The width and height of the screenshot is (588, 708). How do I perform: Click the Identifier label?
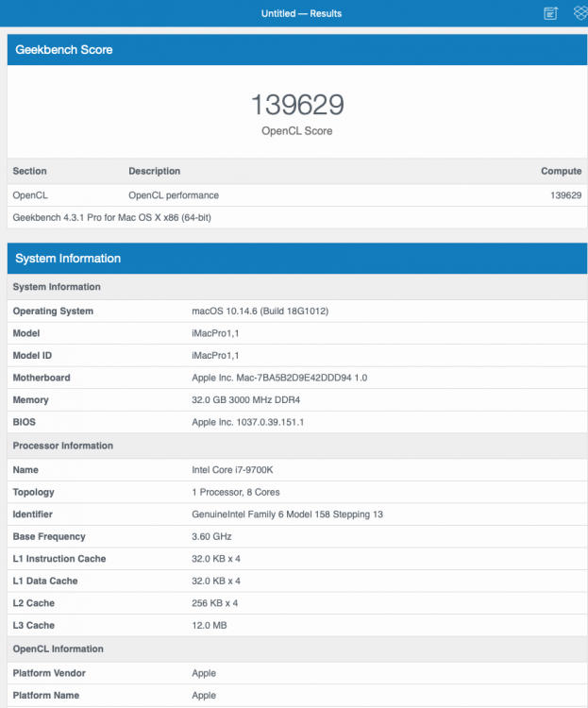coord(32,514)
